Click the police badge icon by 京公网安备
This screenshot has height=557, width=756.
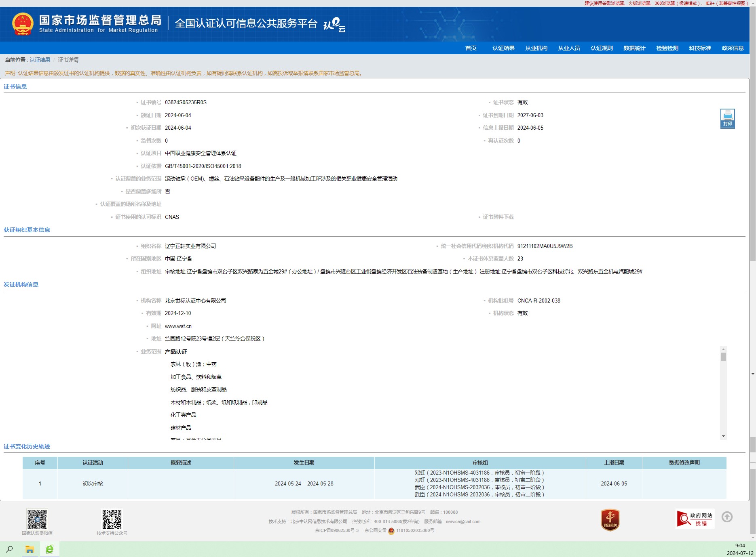[x=391, y=531]
